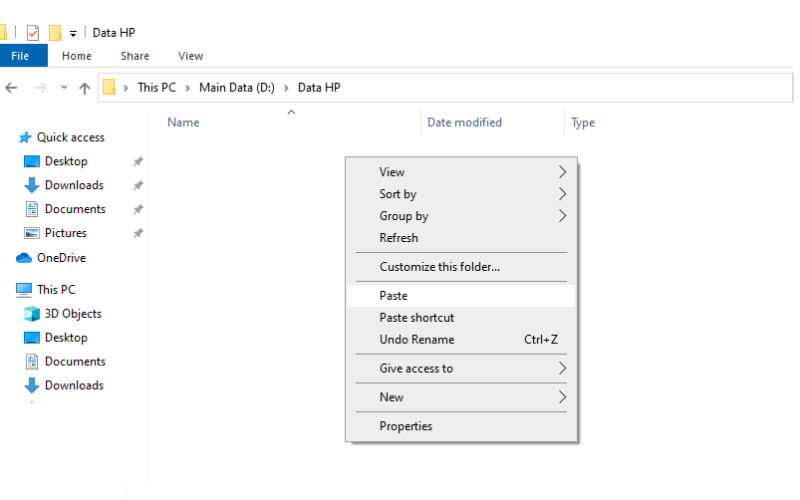Expand the Sort by submenu
This screenshot has height=500, width=800.
pos(461,194)
